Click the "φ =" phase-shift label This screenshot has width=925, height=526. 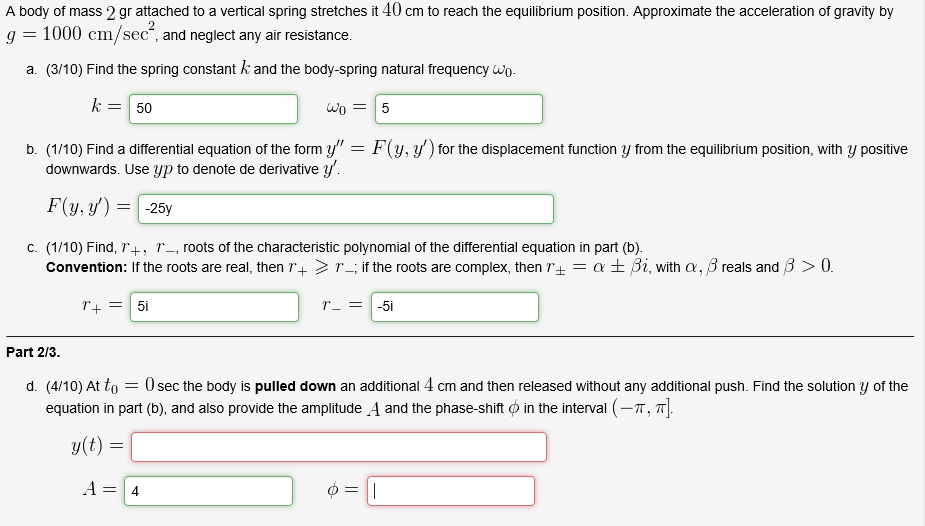tap(340, 490)
